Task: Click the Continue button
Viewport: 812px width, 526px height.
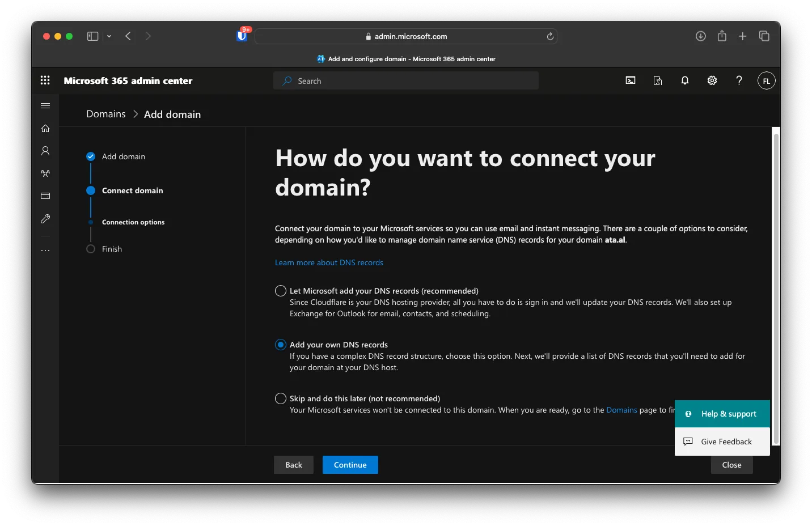Action: tap(350, 465)
